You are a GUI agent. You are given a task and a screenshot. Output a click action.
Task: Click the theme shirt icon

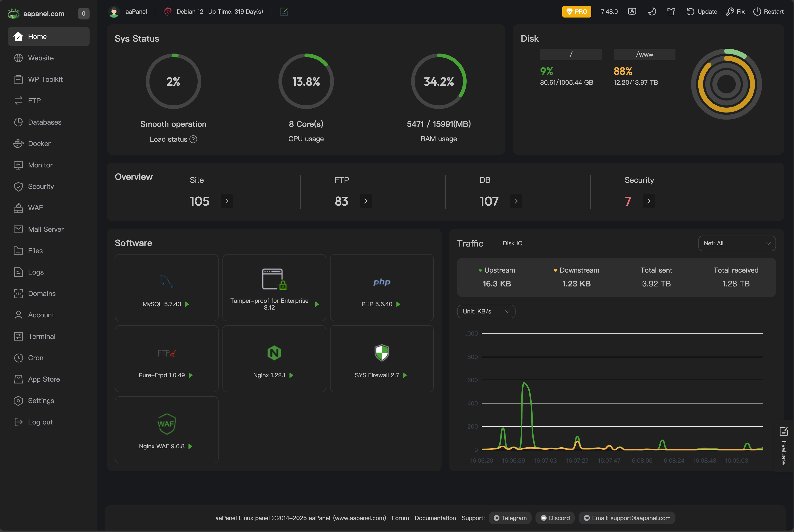coord(671,11)
